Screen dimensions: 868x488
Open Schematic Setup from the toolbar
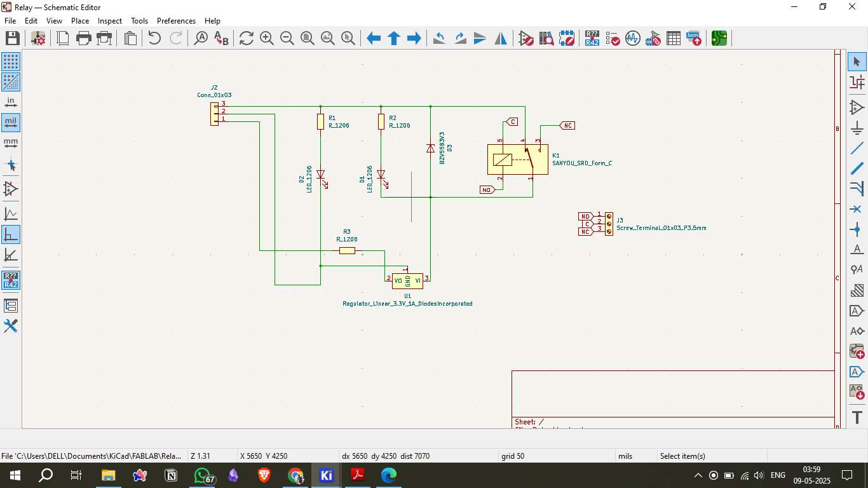point(38,38)
